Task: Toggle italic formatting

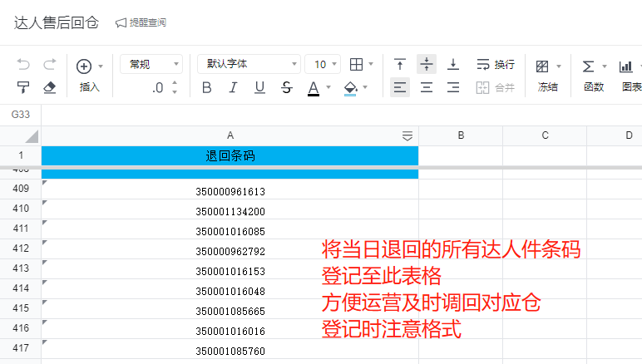Action: 233,87
